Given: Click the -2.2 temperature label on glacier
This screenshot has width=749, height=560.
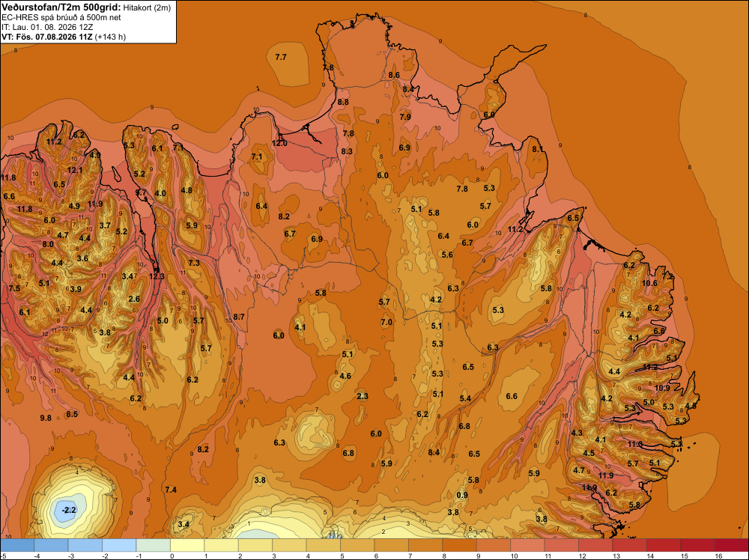Looking at the screenshot, I should coord(69,510).
